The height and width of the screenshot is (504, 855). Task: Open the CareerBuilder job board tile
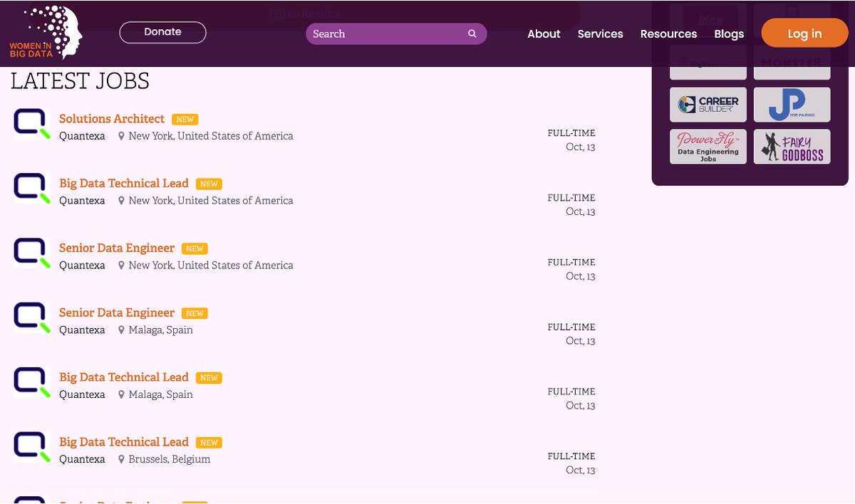click(708, 105)
